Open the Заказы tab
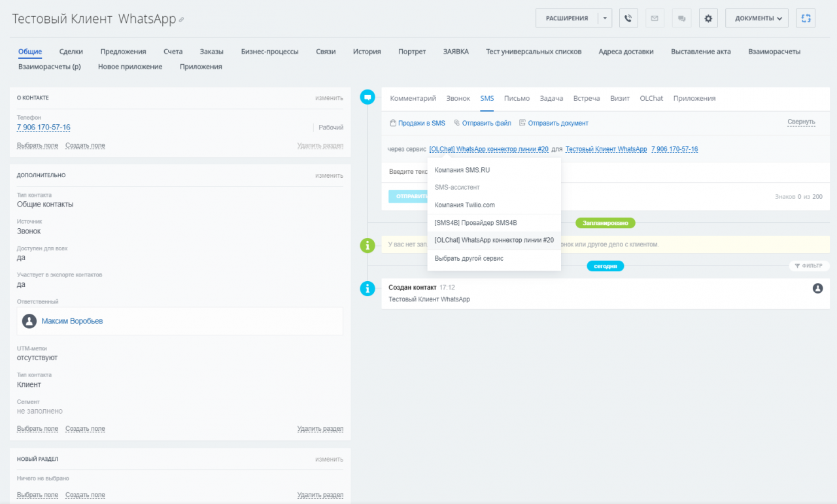 pyautogui.click(x=211, y=51)
